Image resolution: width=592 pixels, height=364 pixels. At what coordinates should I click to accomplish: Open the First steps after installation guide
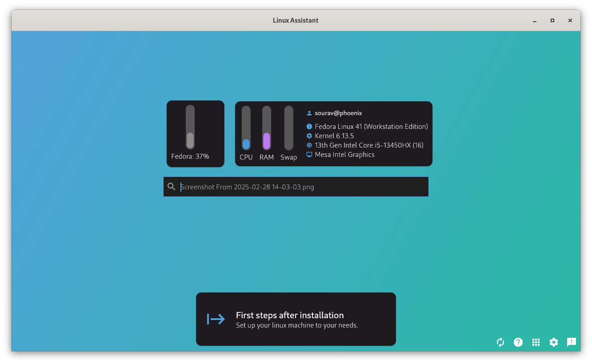coord(296,319)
